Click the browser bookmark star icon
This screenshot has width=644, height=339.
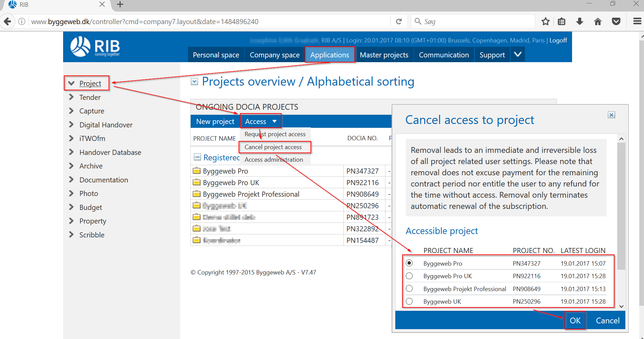(545, 22)
